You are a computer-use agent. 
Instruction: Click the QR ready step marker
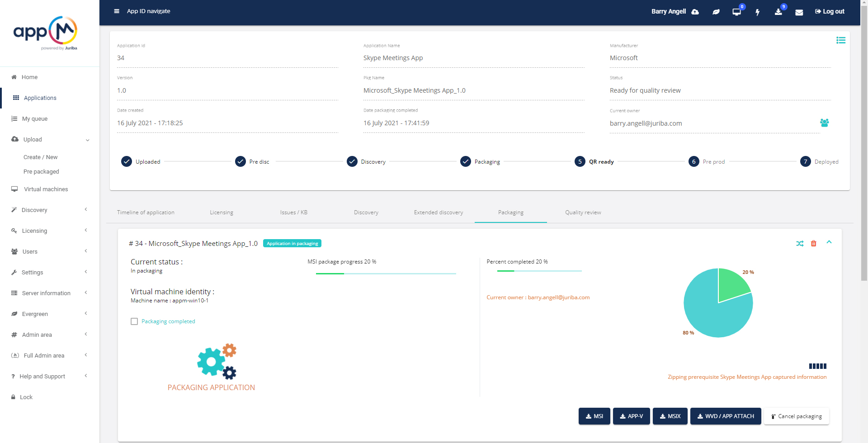580,162
